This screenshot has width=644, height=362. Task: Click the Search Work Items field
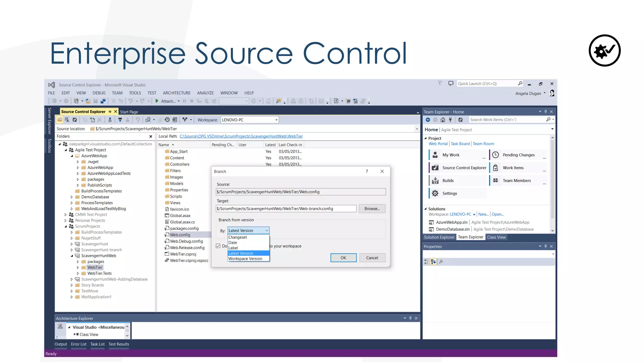tap(508, 120)
